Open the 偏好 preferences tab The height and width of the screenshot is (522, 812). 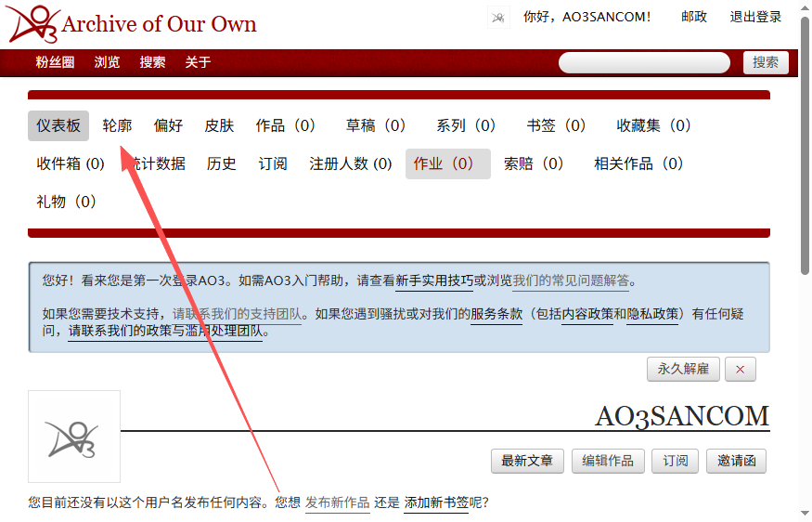168,125
